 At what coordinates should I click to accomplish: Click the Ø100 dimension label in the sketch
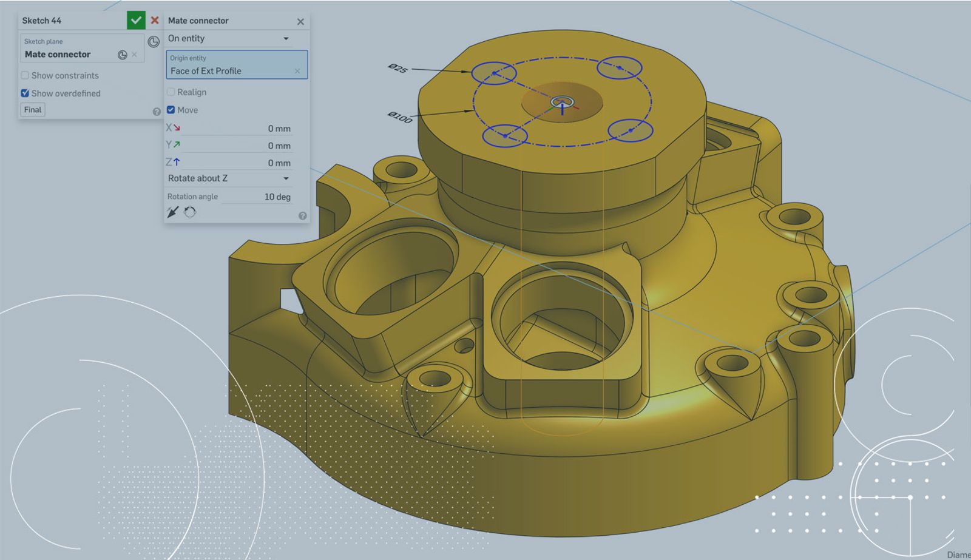tap(400, 117)
